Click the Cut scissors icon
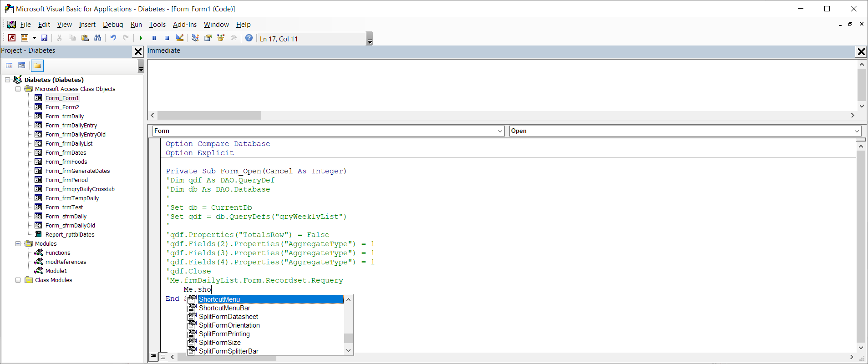Image resolution: width=868 pixels, height=364 pixels. click(60, 38)
